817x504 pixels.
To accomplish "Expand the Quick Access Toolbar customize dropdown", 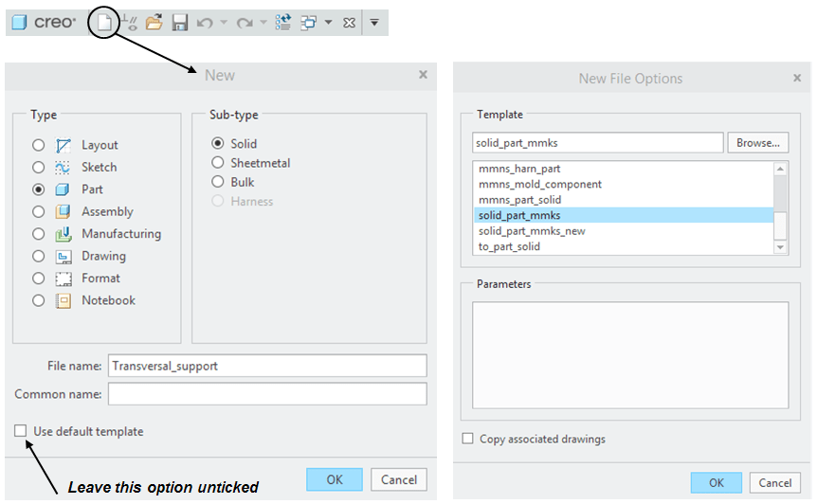I will [374, 22].
